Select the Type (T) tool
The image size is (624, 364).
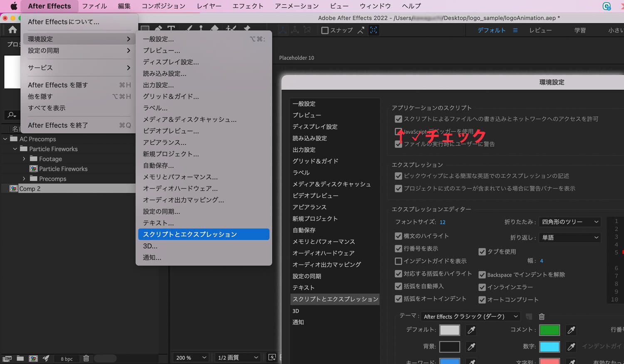click(171, 29)
